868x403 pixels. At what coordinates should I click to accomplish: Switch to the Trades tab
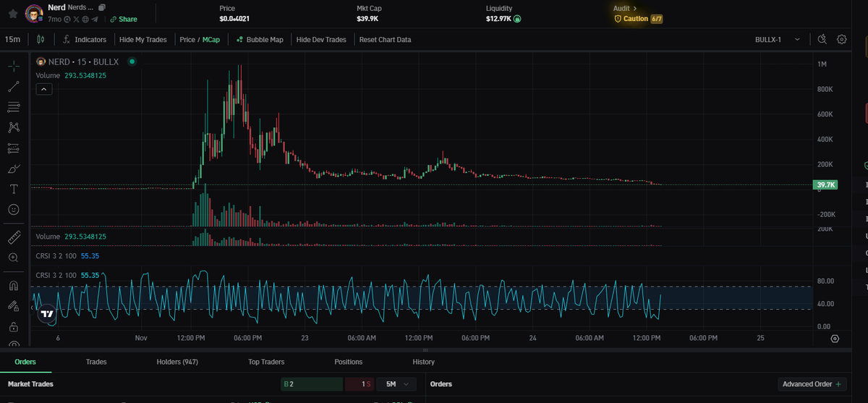(x=96, y=362)
